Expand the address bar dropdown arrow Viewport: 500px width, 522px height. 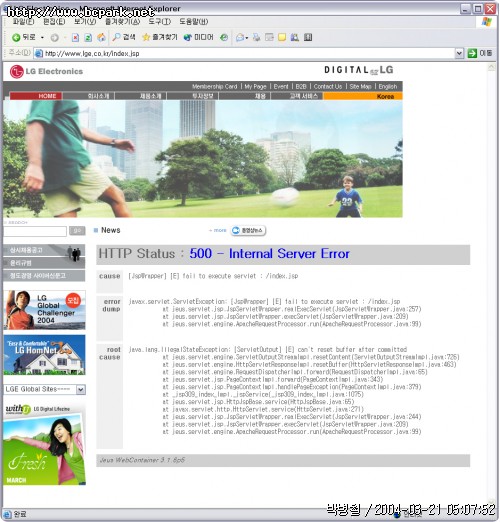coord(459,53)
